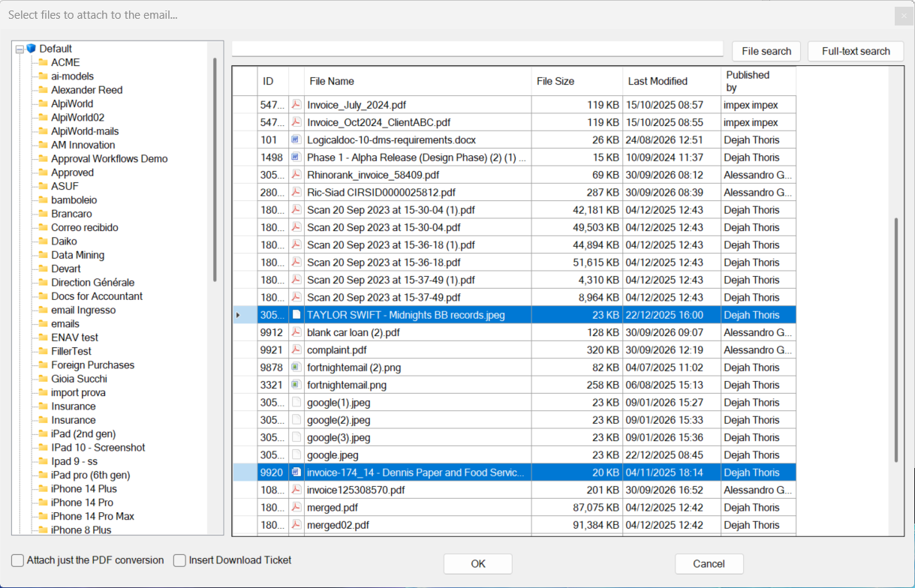The height and width of the screenshot is (588, 915).
Task: Select file Scan 20 Sep 2023 at 15-30-04.pdf
Action: click(384, 227)
